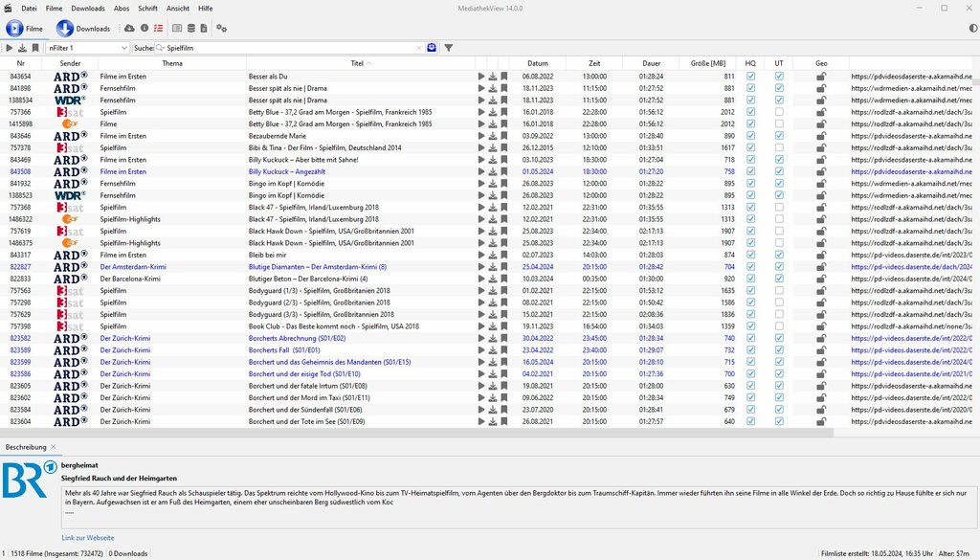Bookmark the film "Bleib bei mir"
Image resolution: width=980 pixels, height=560 pixels.
(x=503, y=255)
